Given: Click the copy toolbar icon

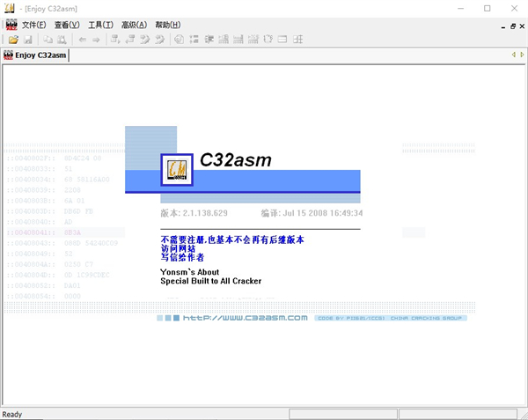Looking at the screenshot, I should (x=48, y=40).
